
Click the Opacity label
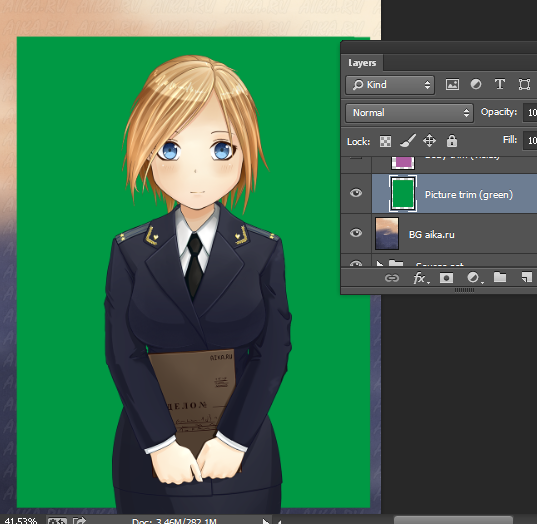coord(499,112)
